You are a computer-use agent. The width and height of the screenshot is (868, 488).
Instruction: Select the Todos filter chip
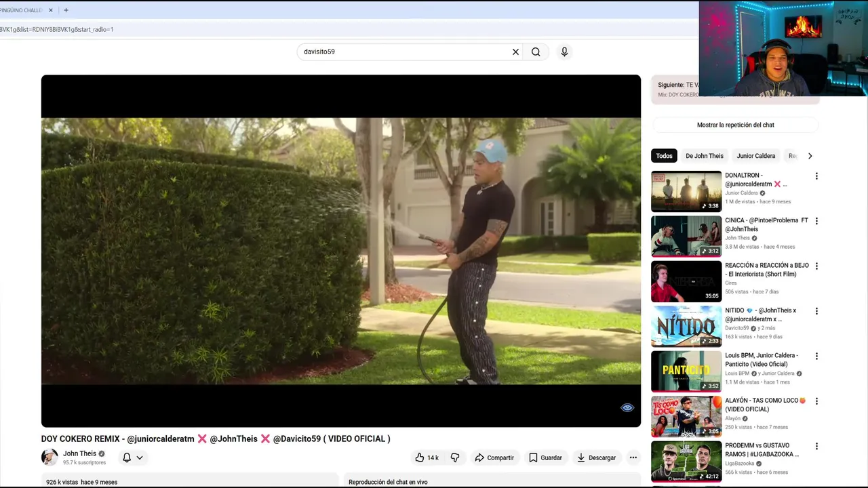(x=664, y=156)
